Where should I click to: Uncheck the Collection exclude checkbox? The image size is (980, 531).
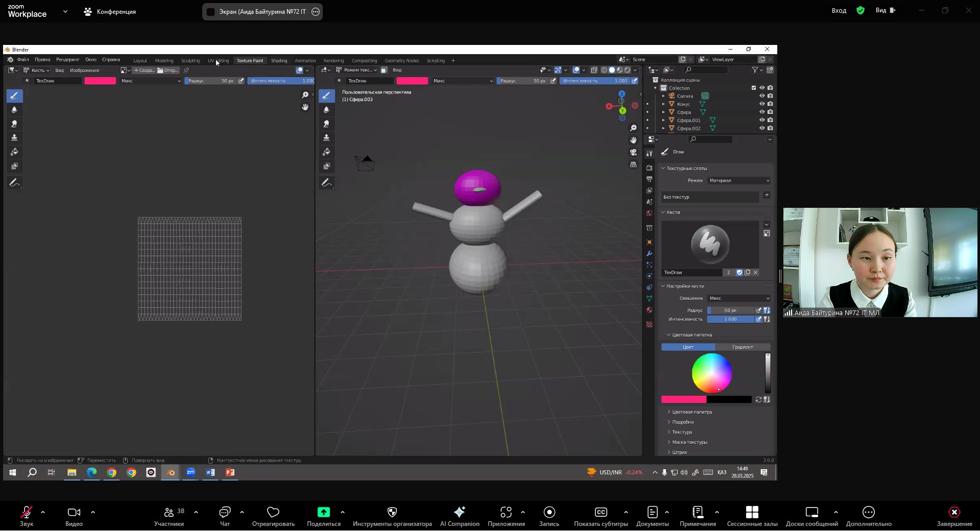point(753,88)
